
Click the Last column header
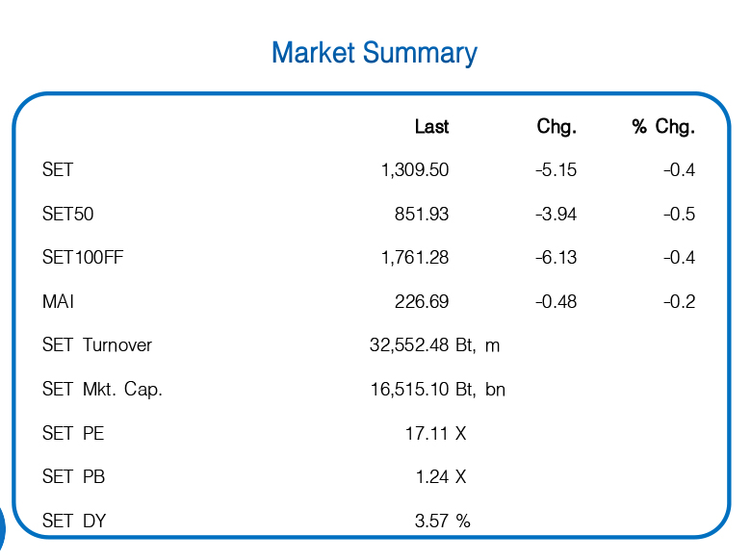[x=431, y=127]
